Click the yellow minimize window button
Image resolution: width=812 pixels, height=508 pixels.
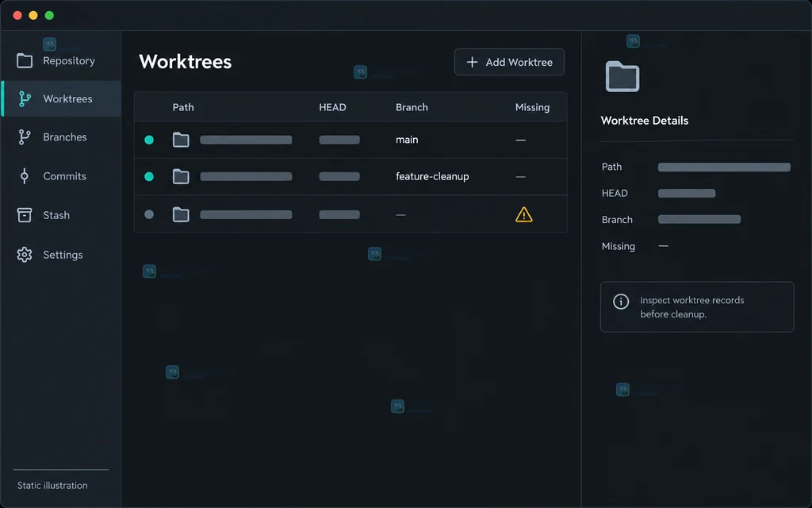tap(33, 15)
